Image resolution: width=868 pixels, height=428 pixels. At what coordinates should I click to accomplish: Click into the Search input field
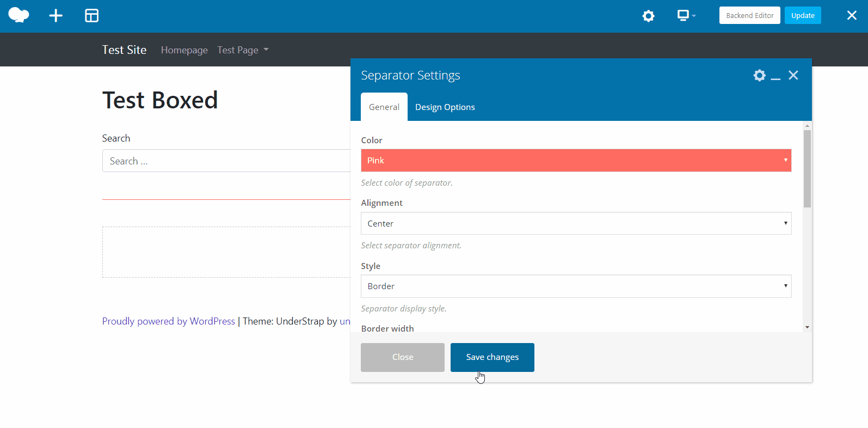click(226, 161)
